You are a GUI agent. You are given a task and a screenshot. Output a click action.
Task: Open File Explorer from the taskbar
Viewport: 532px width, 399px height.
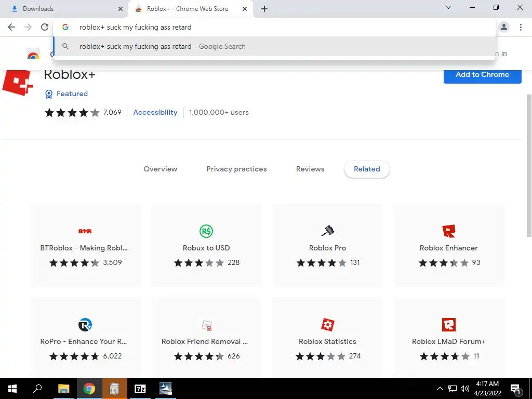(x=63, y=389)
